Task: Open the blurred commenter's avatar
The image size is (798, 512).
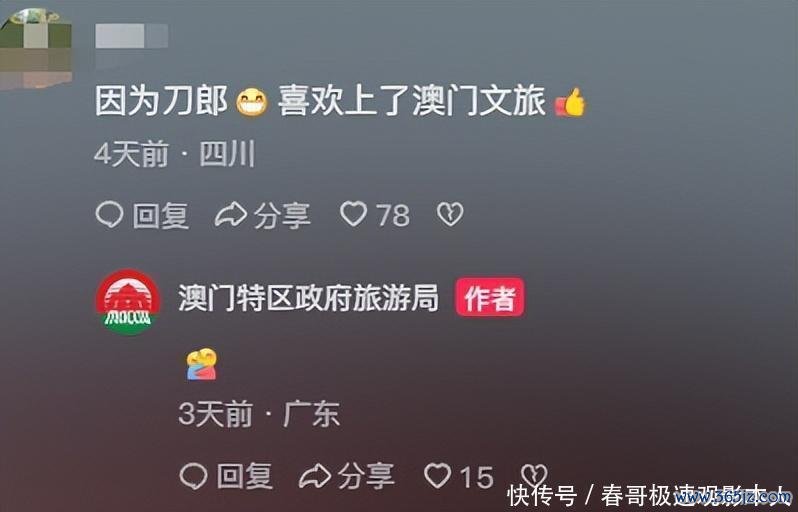Action: coord(35,49)
